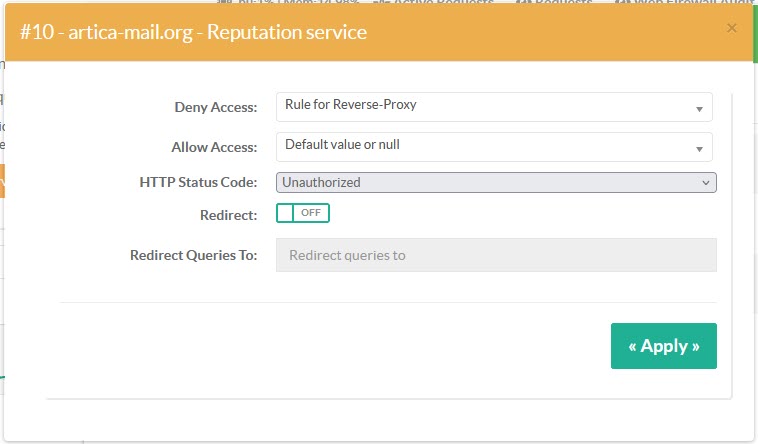Open the Allow Access dropdown
This screenshot has width=758, height=444.
[x=485, y=146]
